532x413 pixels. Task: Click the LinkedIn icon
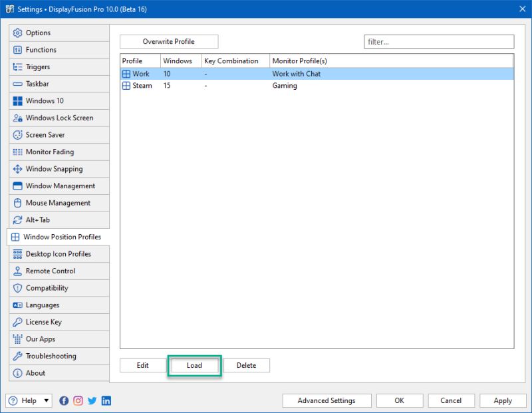[x=105, y=401]
